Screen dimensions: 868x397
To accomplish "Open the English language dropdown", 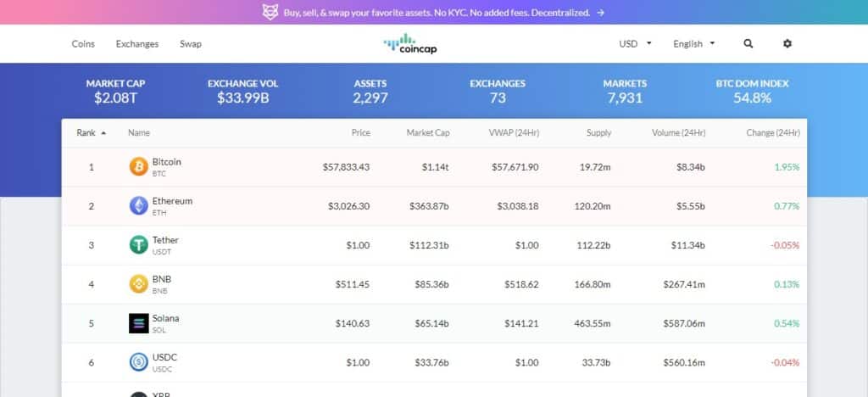I will coord(694,44).
